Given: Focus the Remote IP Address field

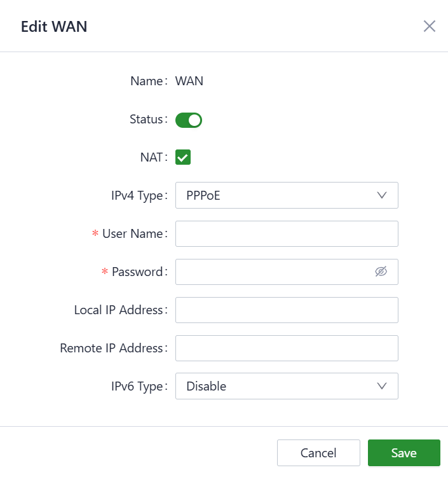Looking at the screenshot, I should click(287, 348).
